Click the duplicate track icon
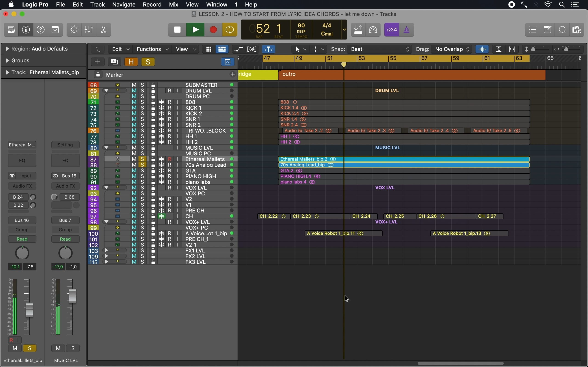The width and height of the screenshot is (588, 367). pyautogui.click(x=114, y=62)
